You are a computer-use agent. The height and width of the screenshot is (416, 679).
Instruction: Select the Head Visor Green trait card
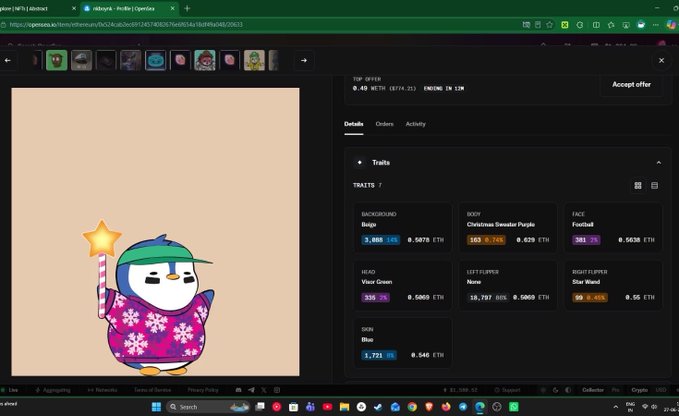(402, 285)
